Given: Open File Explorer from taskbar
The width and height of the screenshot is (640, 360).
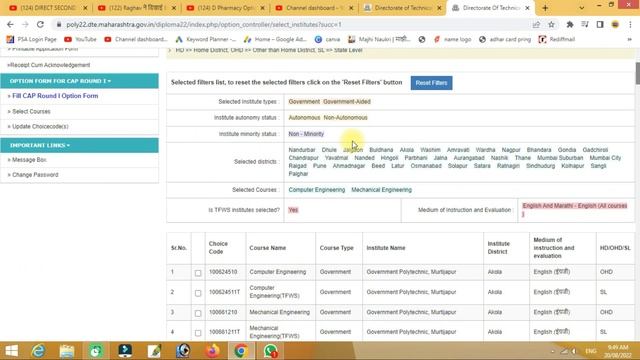Looking at the screenshot, I should (67, 351).
